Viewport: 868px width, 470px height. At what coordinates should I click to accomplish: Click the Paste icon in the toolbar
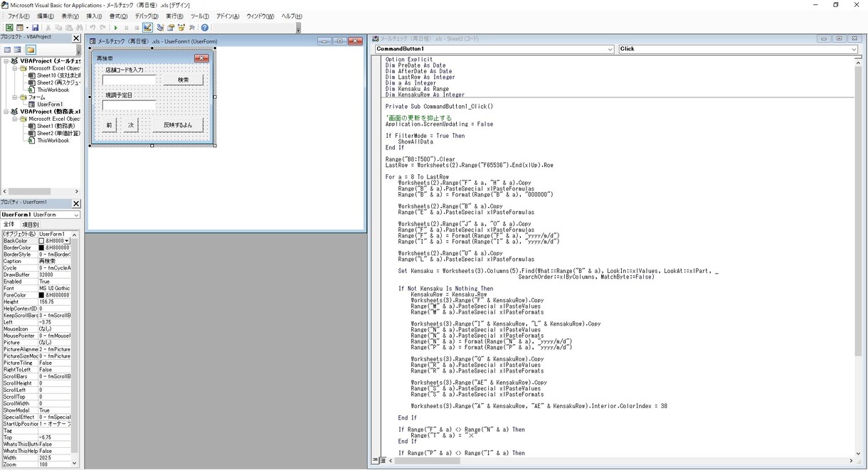pyautogui.click(x=69, y=28)
